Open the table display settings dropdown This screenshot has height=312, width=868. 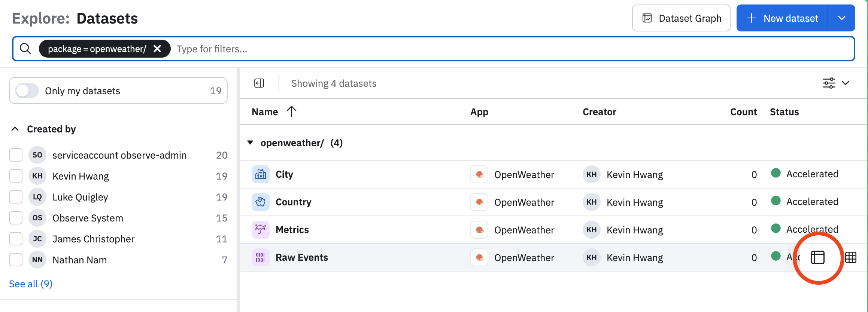click(835, 83)
